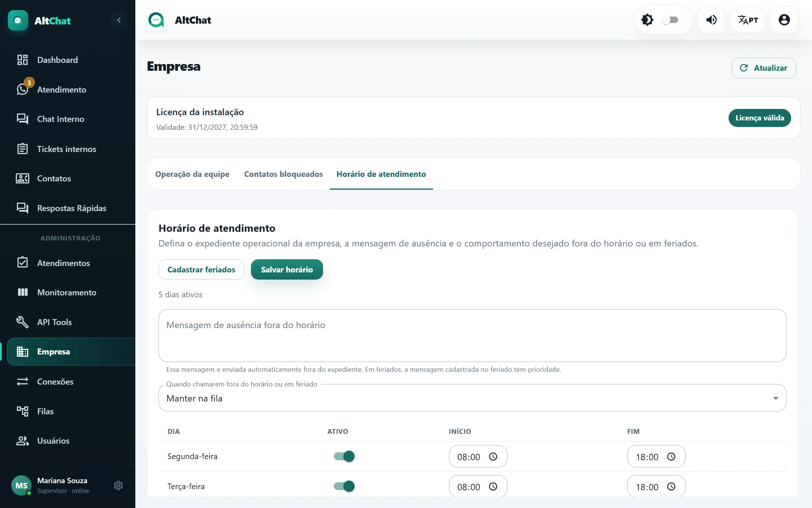Viewport: 812px width, 508px height.
Task: Open Atendimento WhatsApp icon with badge
Action: point(23,88)
